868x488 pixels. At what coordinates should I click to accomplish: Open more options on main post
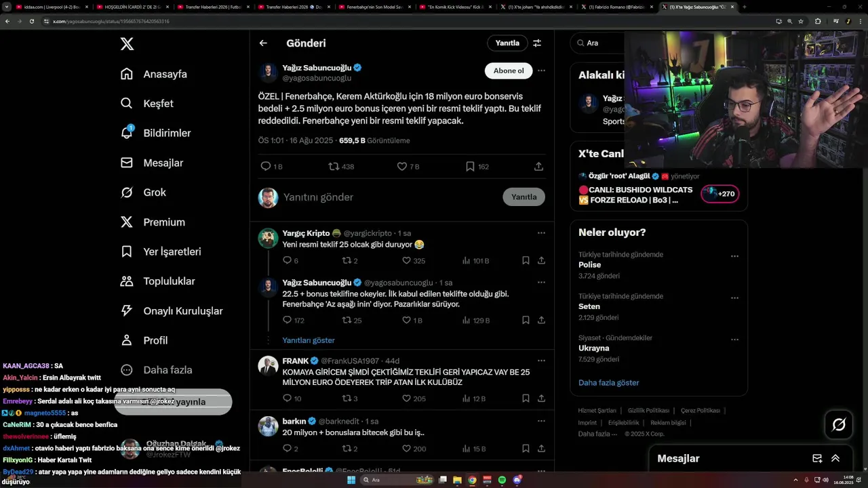(541, 70)
